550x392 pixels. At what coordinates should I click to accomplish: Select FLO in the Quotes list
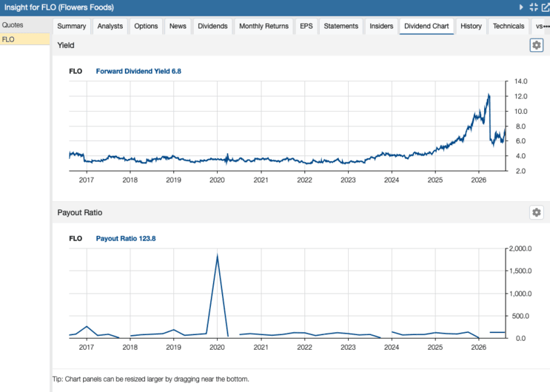(x=25, y=39)
